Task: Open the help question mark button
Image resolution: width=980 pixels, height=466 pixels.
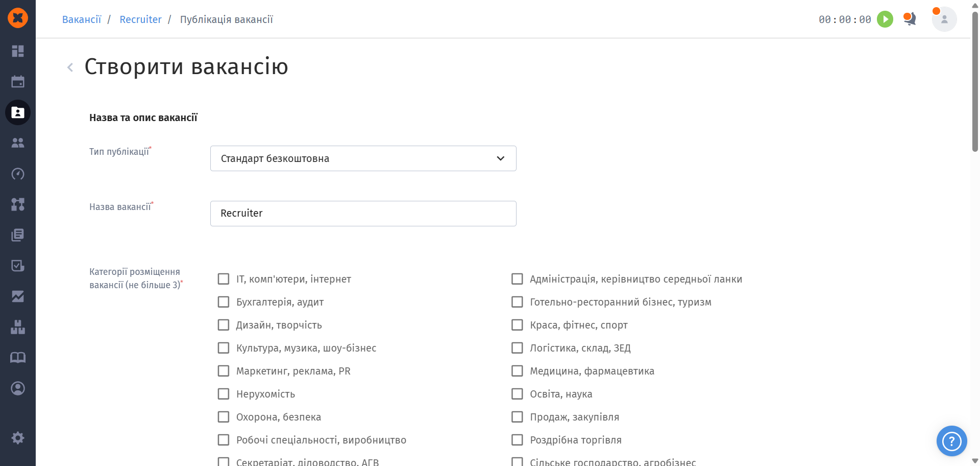Action: coord(951,441)
